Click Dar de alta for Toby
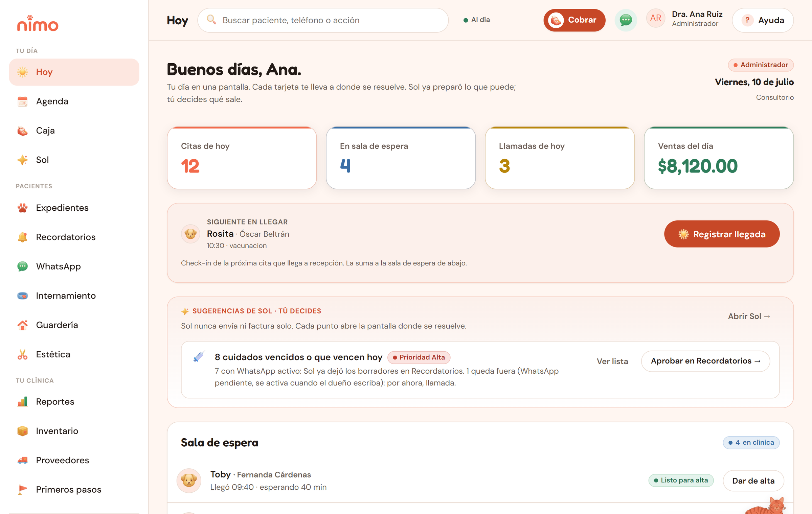The height and width of the screenshot is (514, 812). [x=753, y=481]
